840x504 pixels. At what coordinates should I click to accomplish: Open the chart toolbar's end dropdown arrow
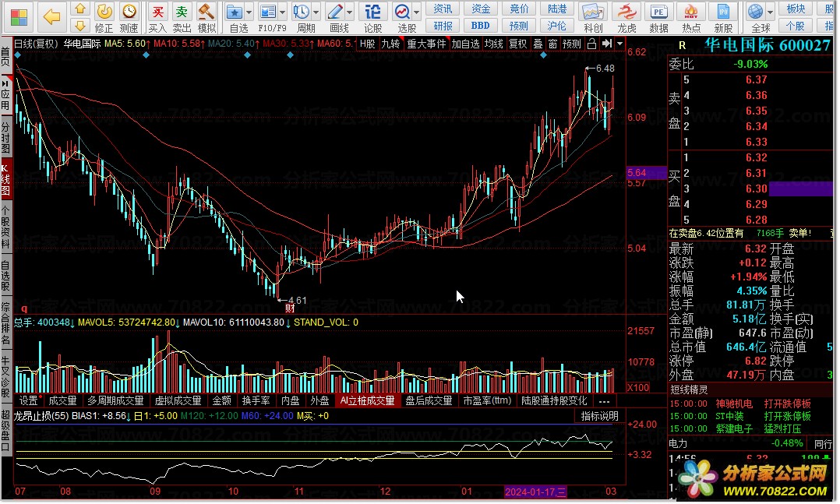point(619,44)
